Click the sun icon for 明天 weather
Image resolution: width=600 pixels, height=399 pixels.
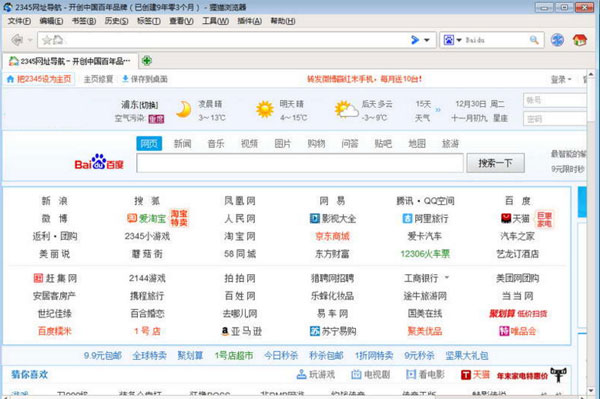pos(265,110)
